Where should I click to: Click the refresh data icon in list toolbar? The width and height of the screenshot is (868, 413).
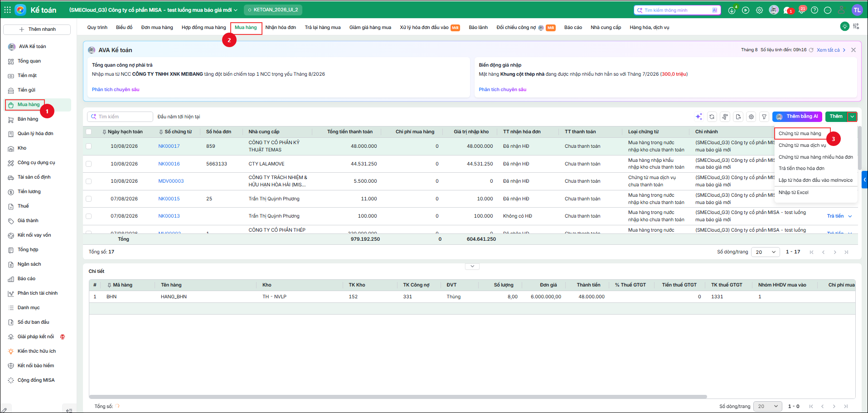(712, 117)
